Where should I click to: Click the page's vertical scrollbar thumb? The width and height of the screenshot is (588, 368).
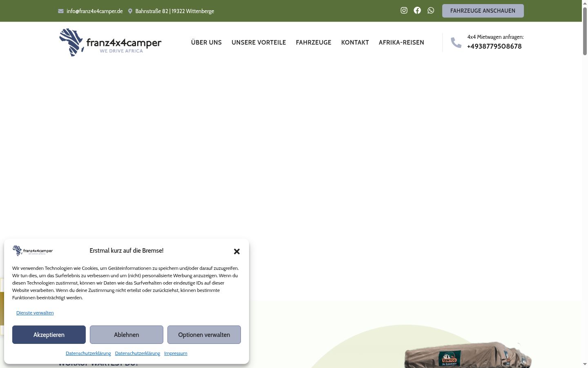pos(585,31)
